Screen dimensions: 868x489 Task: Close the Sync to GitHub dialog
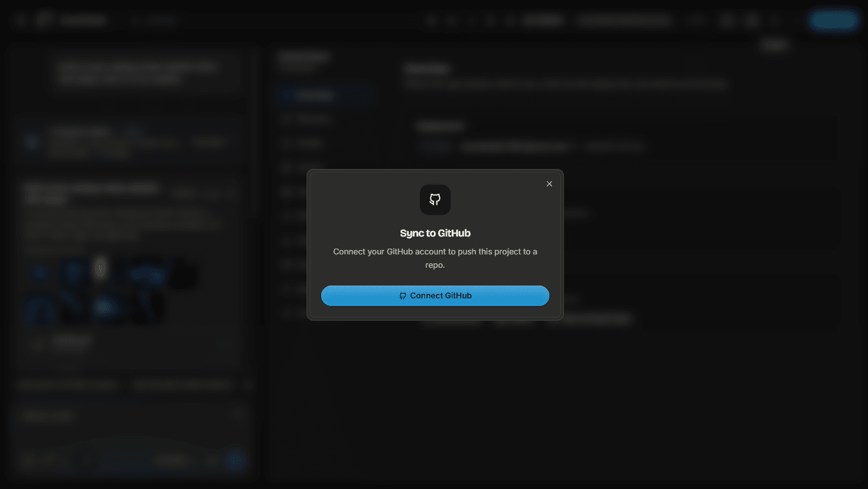coord(549,184)
